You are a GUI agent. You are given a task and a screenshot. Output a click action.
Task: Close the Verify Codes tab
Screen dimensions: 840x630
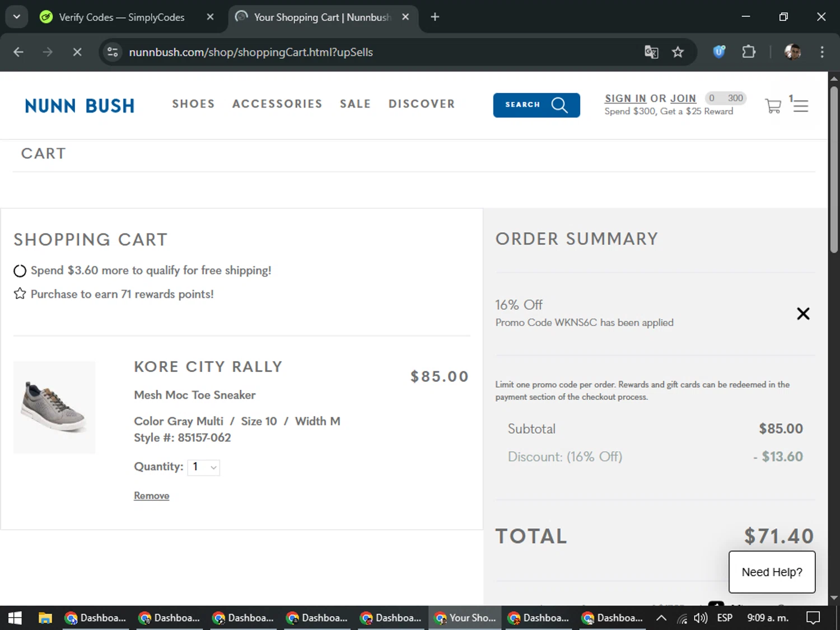[210, 17]
